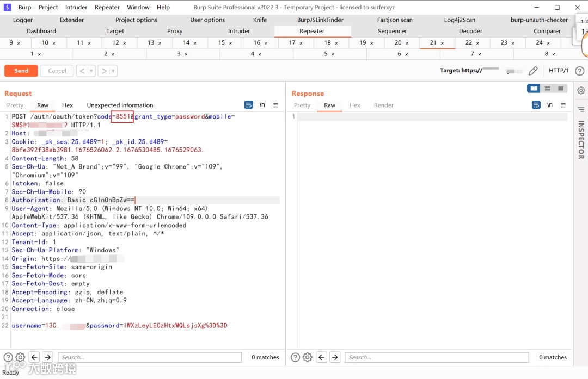Open the Project menu

[x=48, y=7]
